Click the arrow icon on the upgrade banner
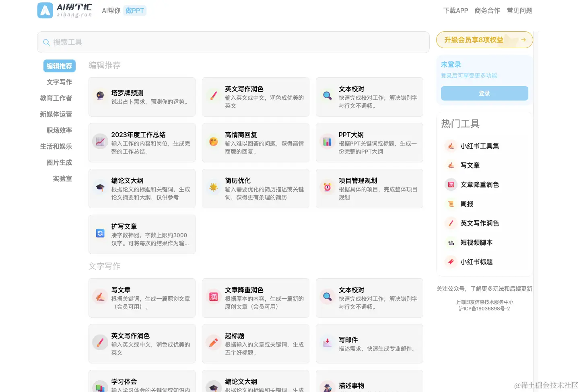The width and height of the screenshot is (581, 392). tap(523, 40)
